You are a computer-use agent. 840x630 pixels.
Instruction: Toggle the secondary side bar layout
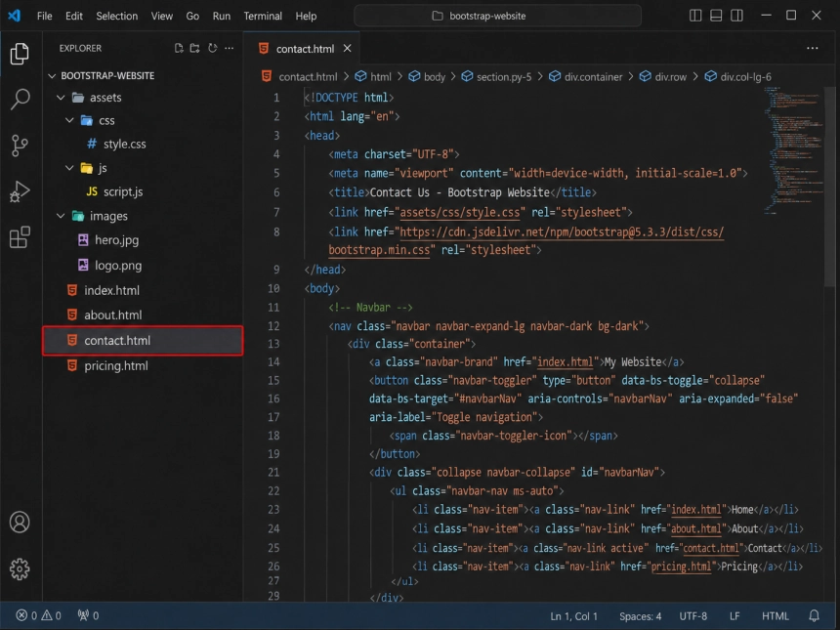pyautogui.click(x=736, y=16)
